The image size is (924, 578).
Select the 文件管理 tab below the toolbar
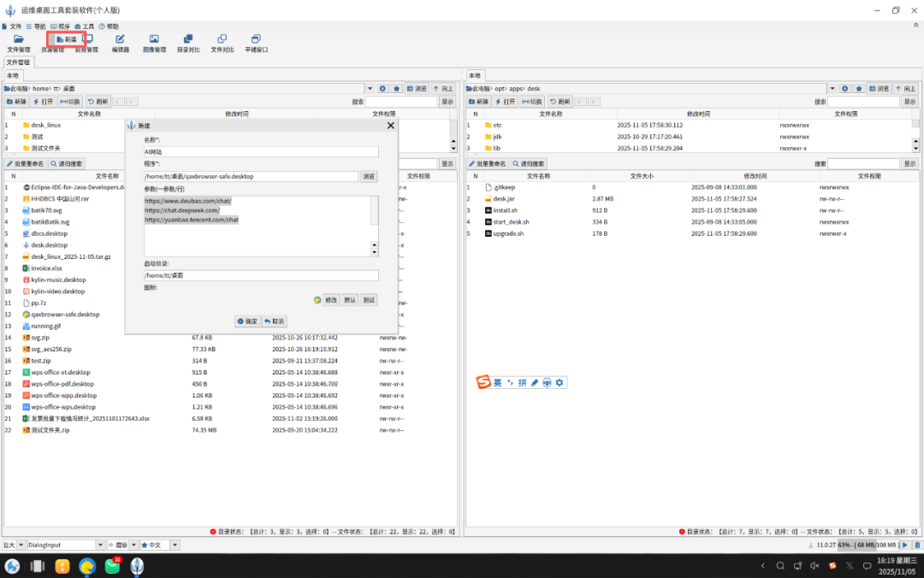click(18, 62)
